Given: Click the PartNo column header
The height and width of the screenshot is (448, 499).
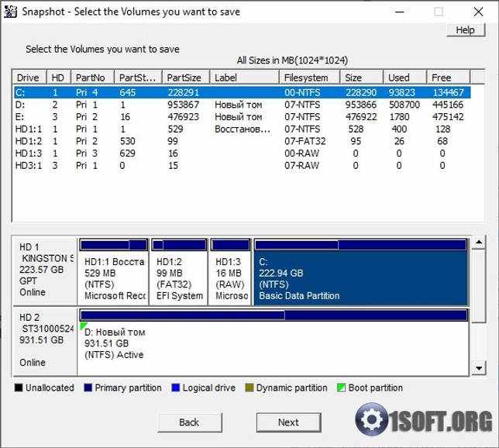Looking at the screenshot, I should click(x=92, y=78).
